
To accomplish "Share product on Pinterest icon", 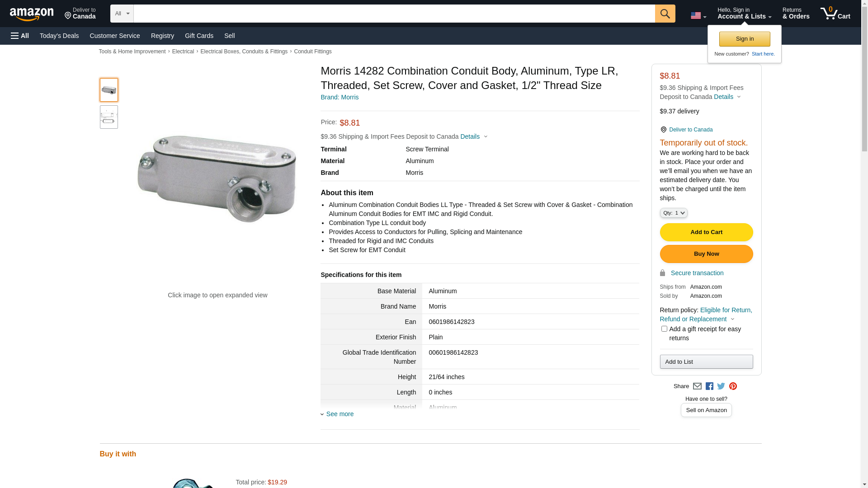I will (733, 386).
